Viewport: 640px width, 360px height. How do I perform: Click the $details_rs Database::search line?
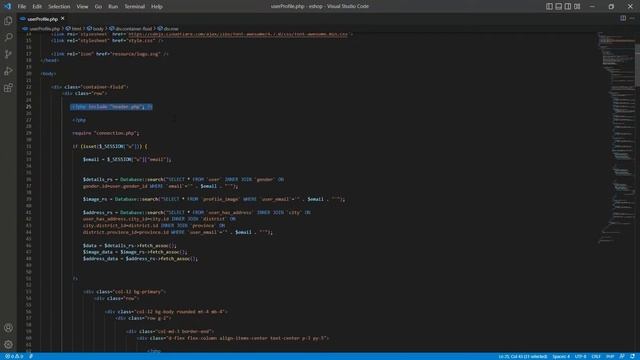pos(183,180)
